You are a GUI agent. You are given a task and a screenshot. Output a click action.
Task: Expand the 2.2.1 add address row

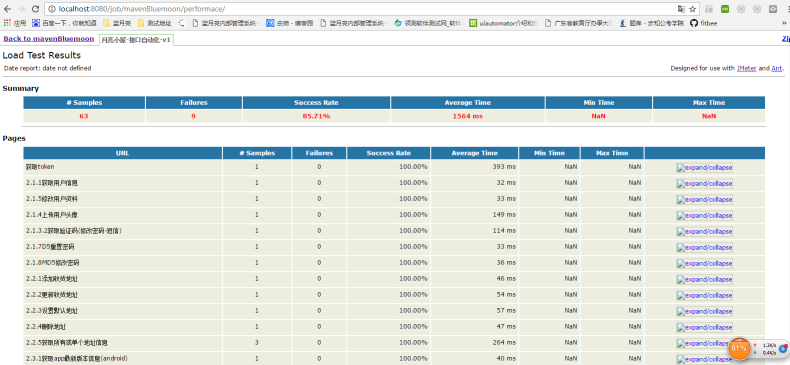click(x=704, y=280)
